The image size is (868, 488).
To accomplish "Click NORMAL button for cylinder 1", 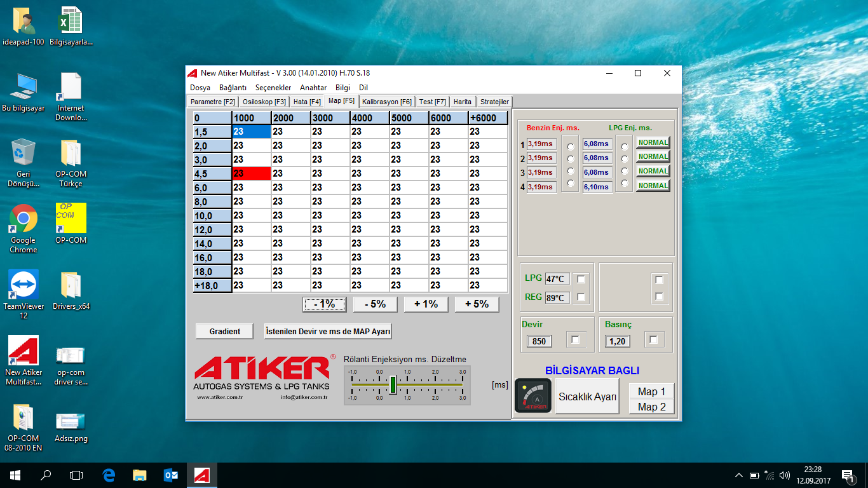I will 653,142.
